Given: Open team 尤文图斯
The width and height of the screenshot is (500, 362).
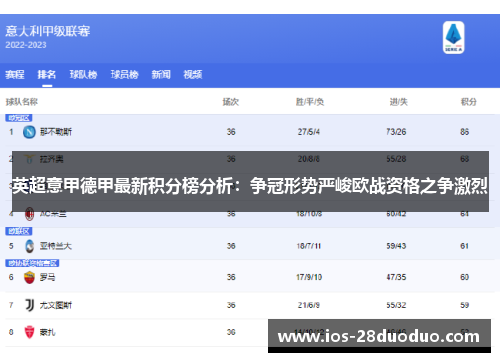Looking at the screenshot, I should coord(56,305).
